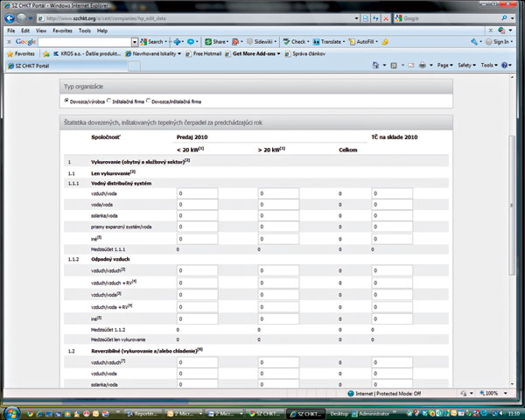
Task: Select the Dovozca/výrobca radio button
Action: 66,101
